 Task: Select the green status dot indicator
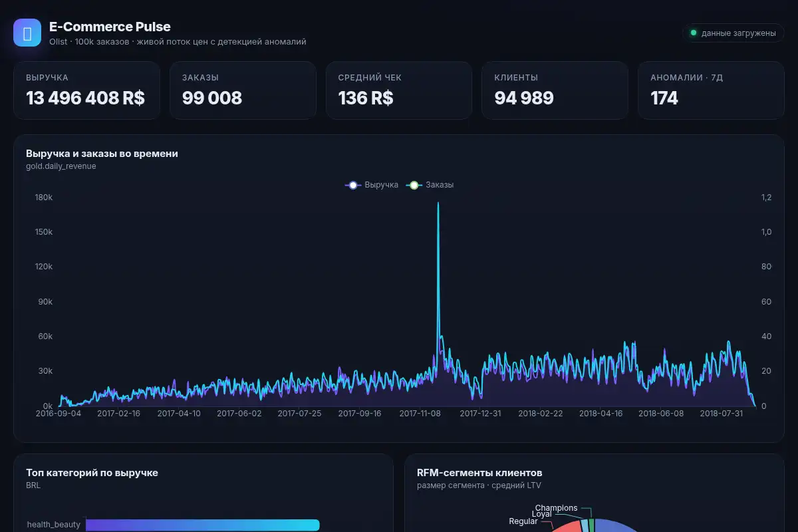694,33
